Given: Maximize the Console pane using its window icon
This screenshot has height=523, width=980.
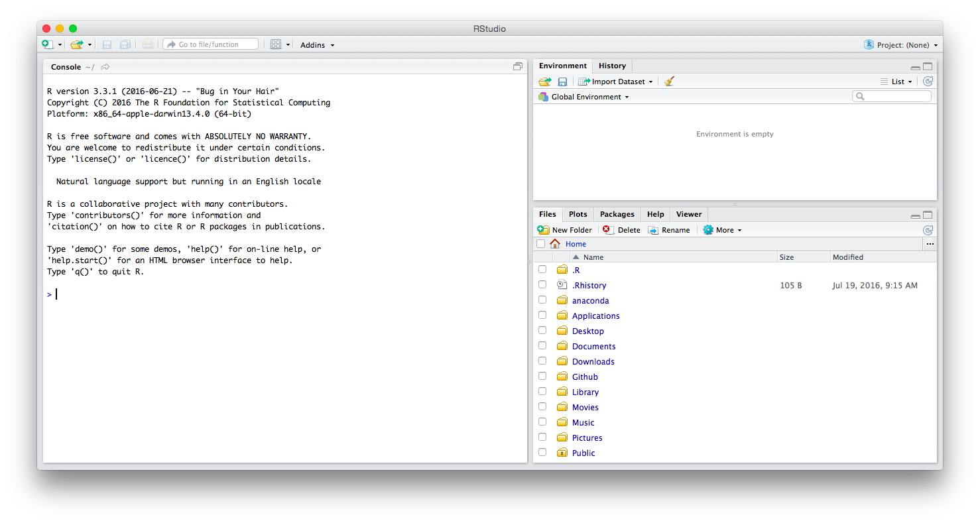Looking at the screenshot, I should (x=518, y=66).
